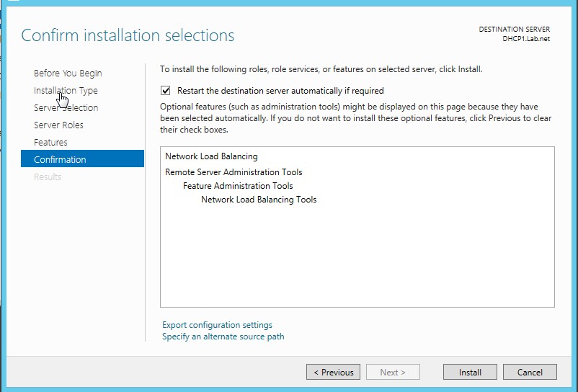The width and height of the screenshot is (578, 392).
Task: Click the highlighted Confirmation step
Action: pos(60,160)
